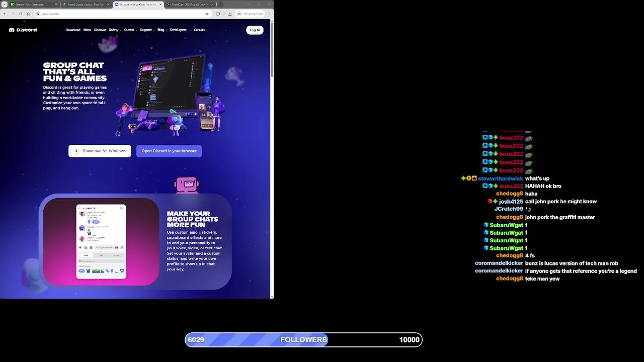Viewport: 644px width, 362px height.
Task: Click the Log In button
Action: [255, 30]
